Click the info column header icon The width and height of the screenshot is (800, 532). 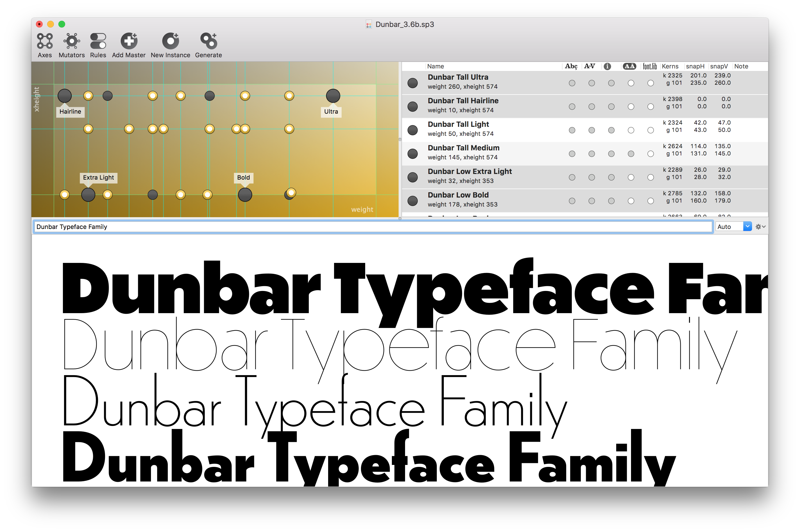pos(607,66)
